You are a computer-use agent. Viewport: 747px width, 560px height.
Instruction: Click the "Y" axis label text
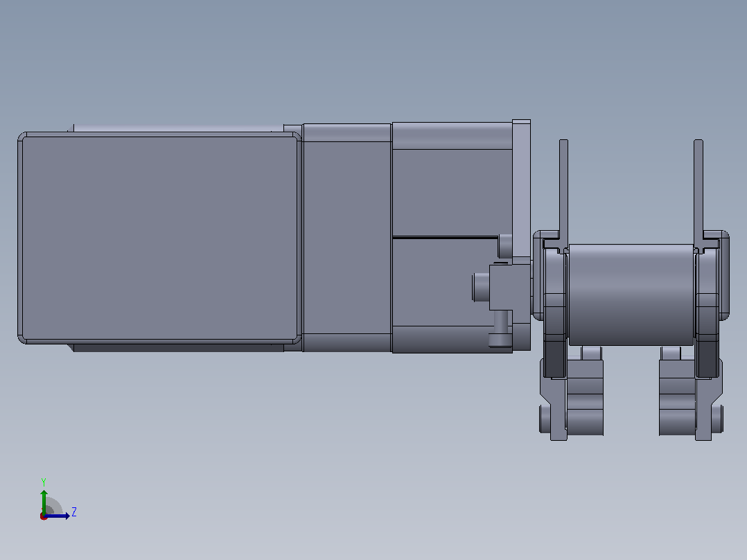(x=44, y=482)
